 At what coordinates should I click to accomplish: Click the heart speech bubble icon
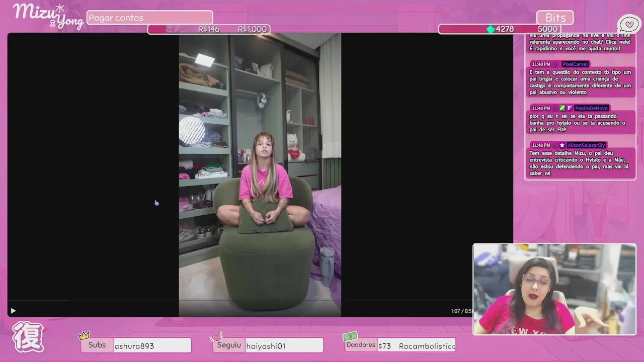point(629,24)
